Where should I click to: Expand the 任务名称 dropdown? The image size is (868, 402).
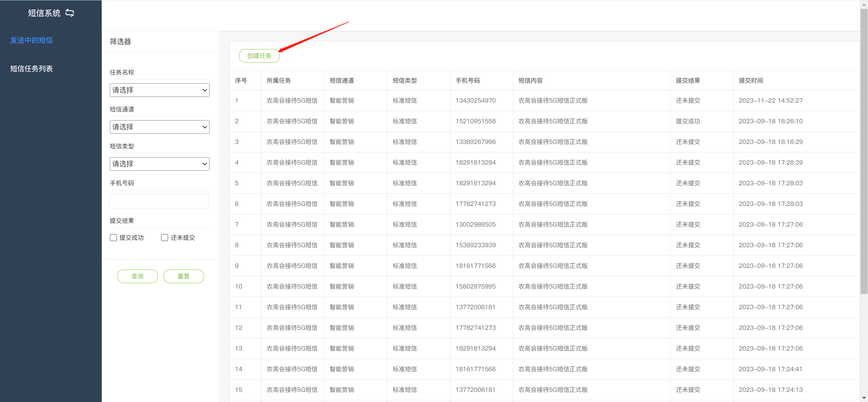[x=159, y=90]
